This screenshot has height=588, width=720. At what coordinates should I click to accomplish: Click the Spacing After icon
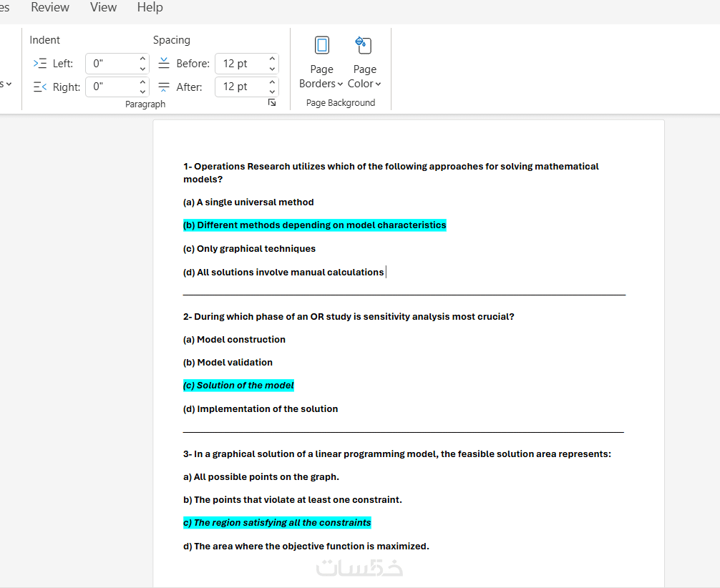164,87
